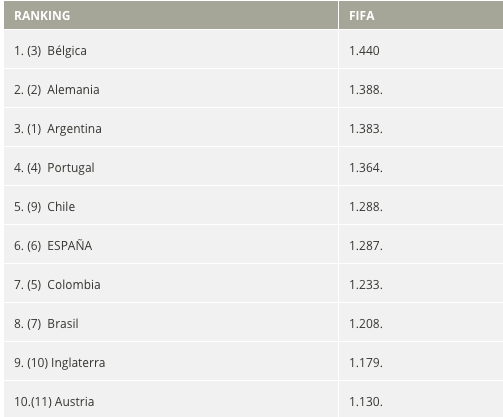Image resolution: width=503 pixels, height=417 pixels.
Task: Select the Chile ranking entry
Action: click(171, 205)
